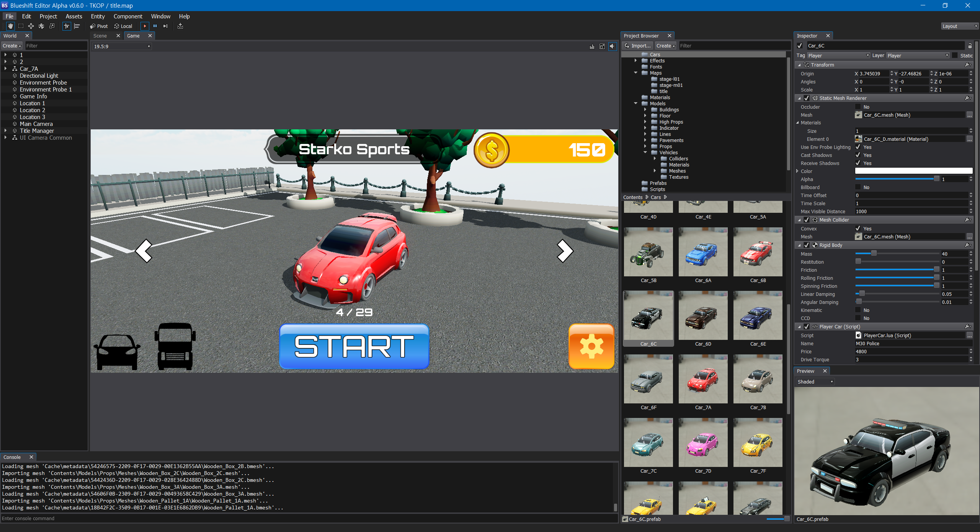Click the pause button in toolbar
Screen dimensions: 980x532
click(155, 26)
